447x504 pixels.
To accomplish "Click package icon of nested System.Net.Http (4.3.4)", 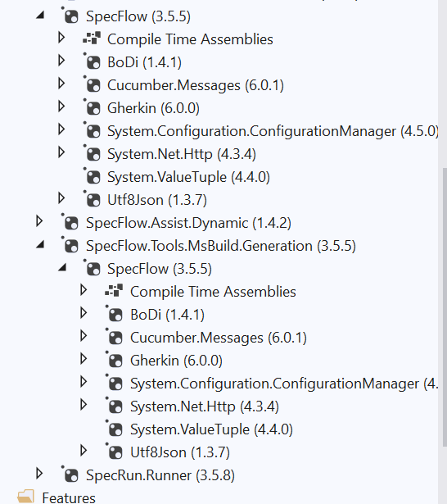I will 115,406.
